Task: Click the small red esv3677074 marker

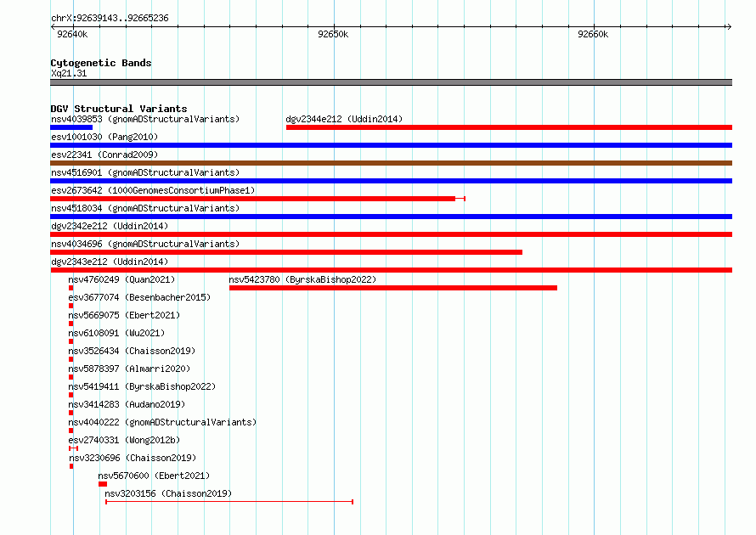Action: 71,306
